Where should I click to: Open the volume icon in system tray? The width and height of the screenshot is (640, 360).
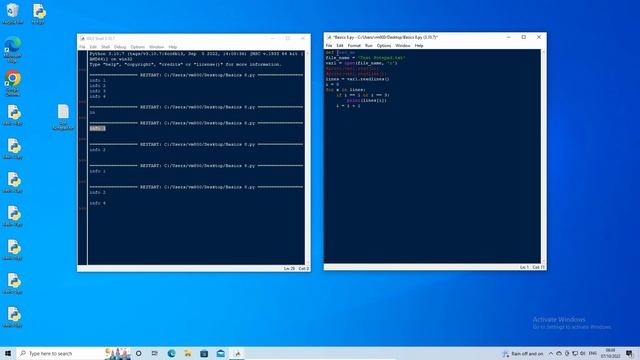(x=583, y=353)
